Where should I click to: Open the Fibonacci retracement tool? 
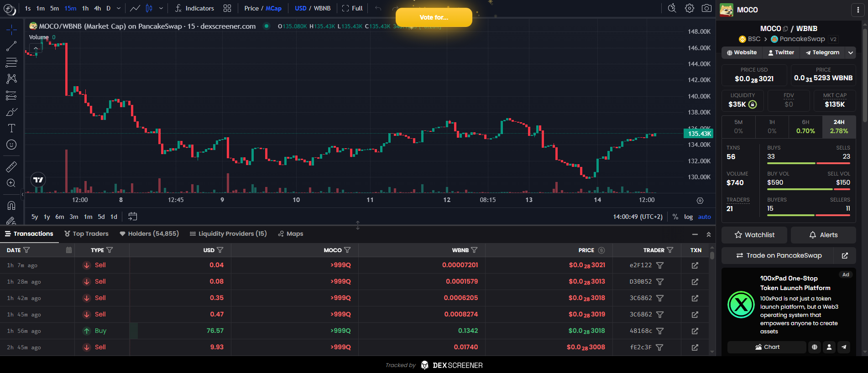click(x=11, y=62)
